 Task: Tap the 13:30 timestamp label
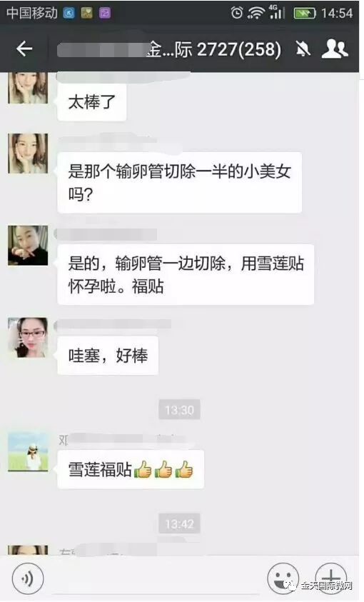(x=180, y=411)
